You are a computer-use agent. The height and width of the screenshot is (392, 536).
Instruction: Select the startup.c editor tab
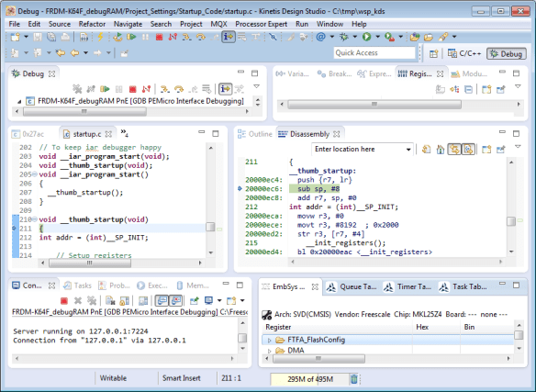[x=87, y=134]
